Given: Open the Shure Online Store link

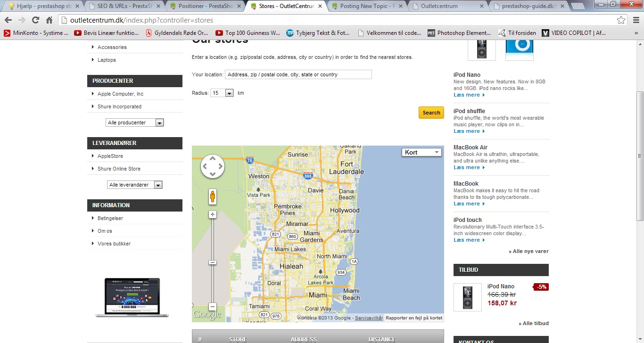Looking at the screenshot, I should [x=119, y=169].
